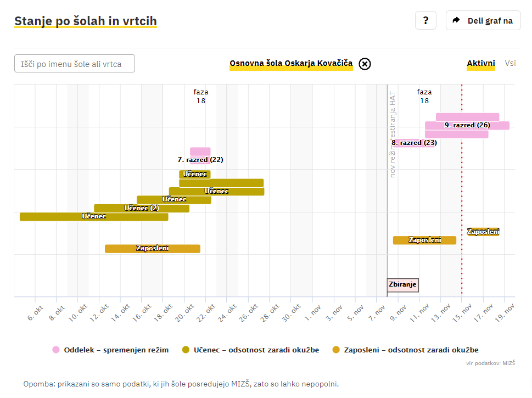Switch to the Vsi tab

point(510,63)
